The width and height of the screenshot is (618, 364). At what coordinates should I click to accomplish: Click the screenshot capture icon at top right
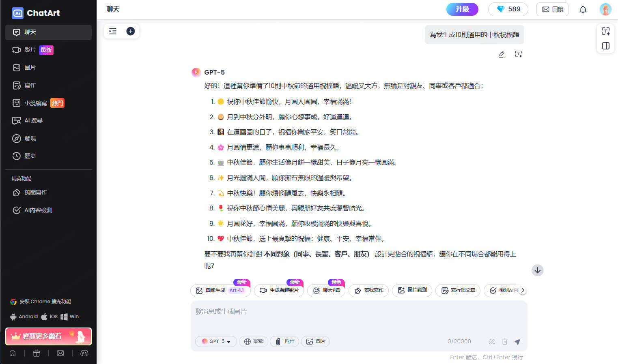pos(605,32)
